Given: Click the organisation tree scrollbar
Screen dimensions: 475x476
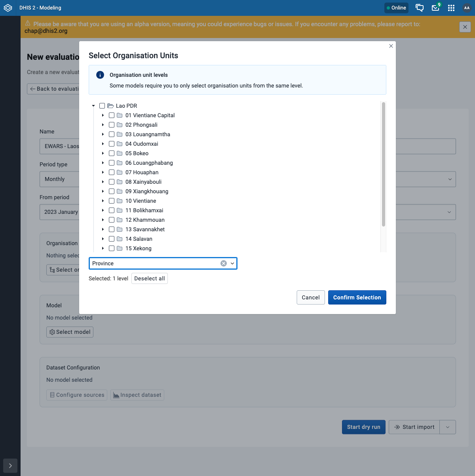Looking at the screenshot, I should (x=383, y=164).
